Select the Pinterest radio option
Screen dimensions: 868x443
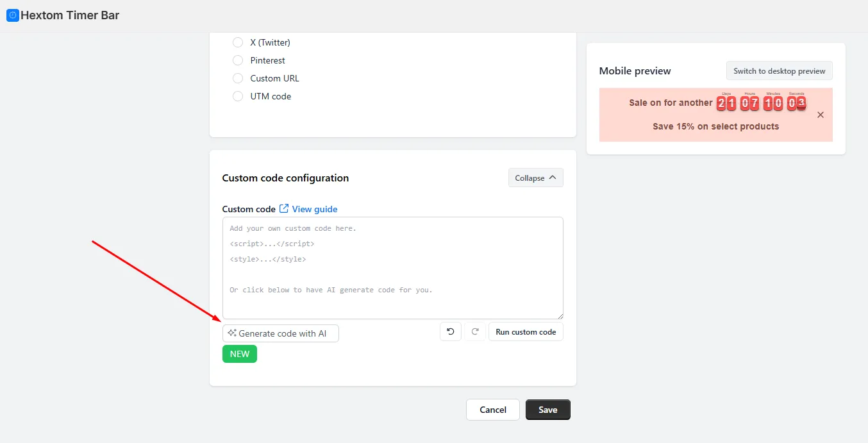[238, 60]
